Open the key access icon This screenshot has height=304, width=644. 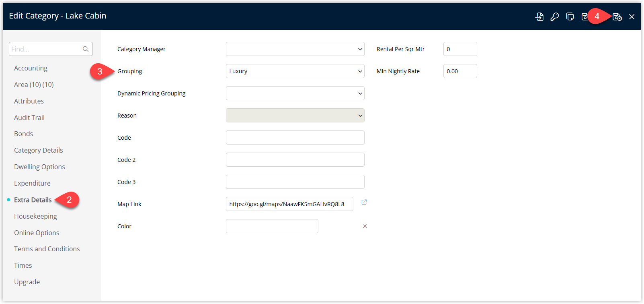point(555,17)
